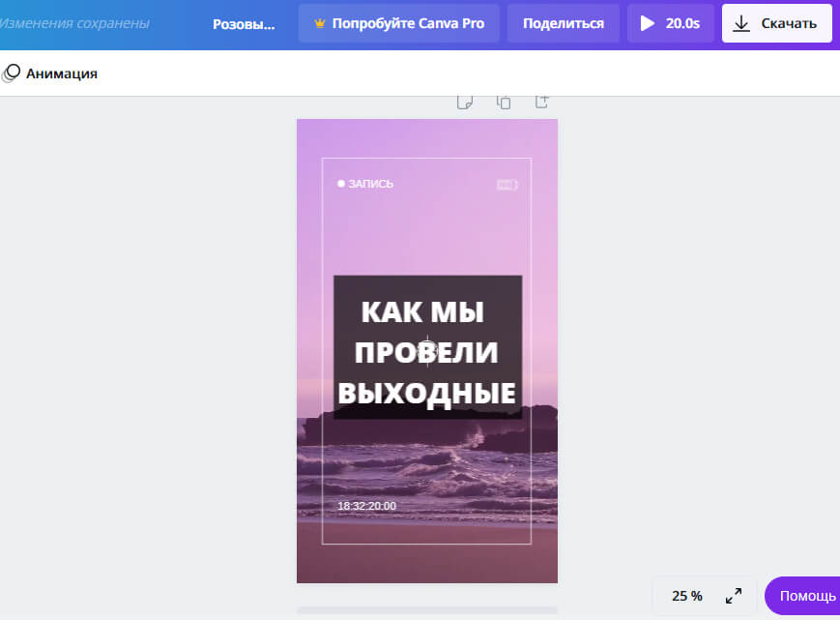This screenshot has width=840, height=620.
Task: Open the 25 % zoom selector
Action: pos(686,596)
